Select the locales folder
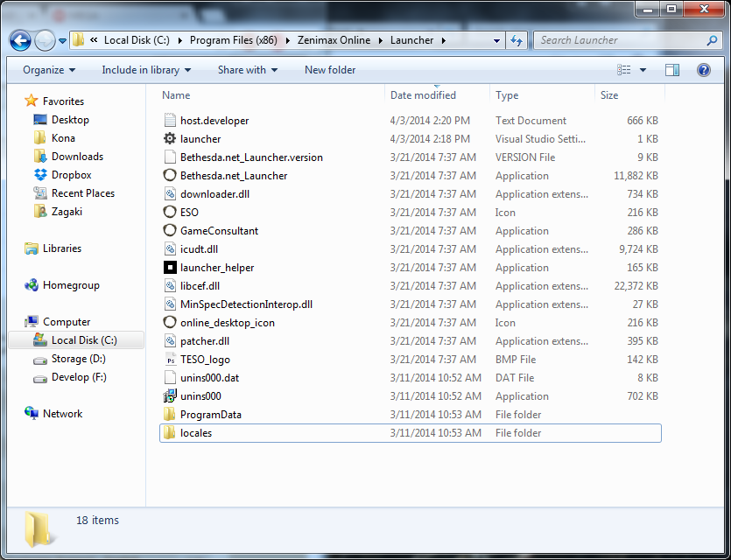The width and height of the screenshot is (731, 560). click(411, 433)
